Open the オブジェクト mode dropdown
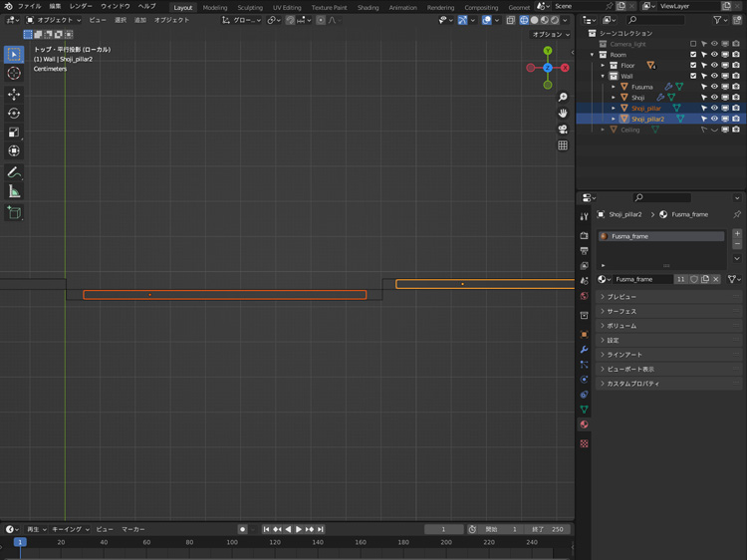 pyautogui.click(x=54, y=20)
